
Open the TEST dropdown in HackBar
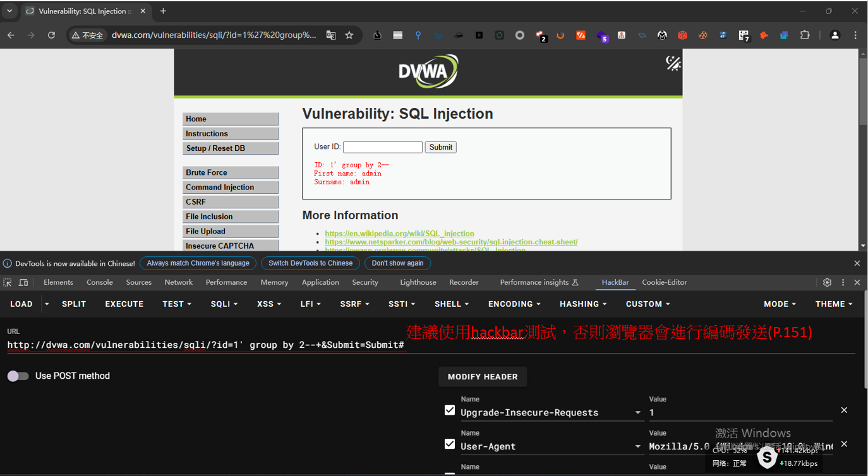coord(177,304)
